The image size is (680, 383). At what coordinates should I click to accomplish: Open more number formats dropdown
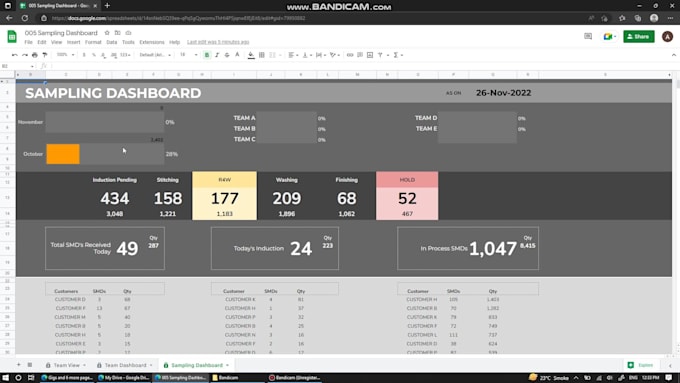coord(125,55)
